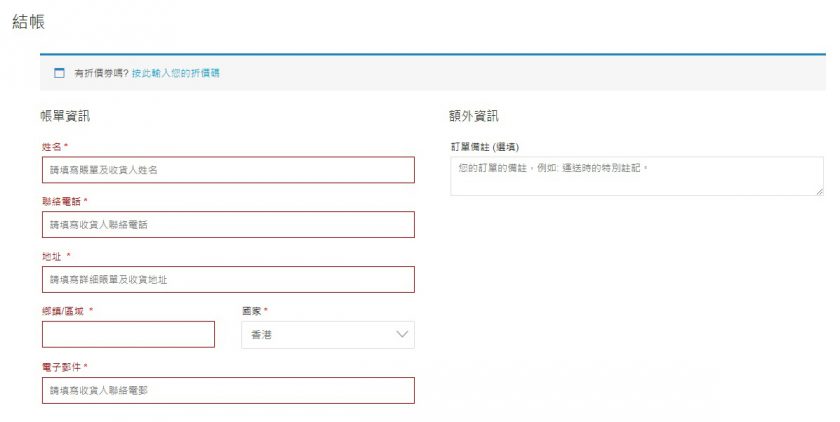Click the 國家 field label

point(254,311)
